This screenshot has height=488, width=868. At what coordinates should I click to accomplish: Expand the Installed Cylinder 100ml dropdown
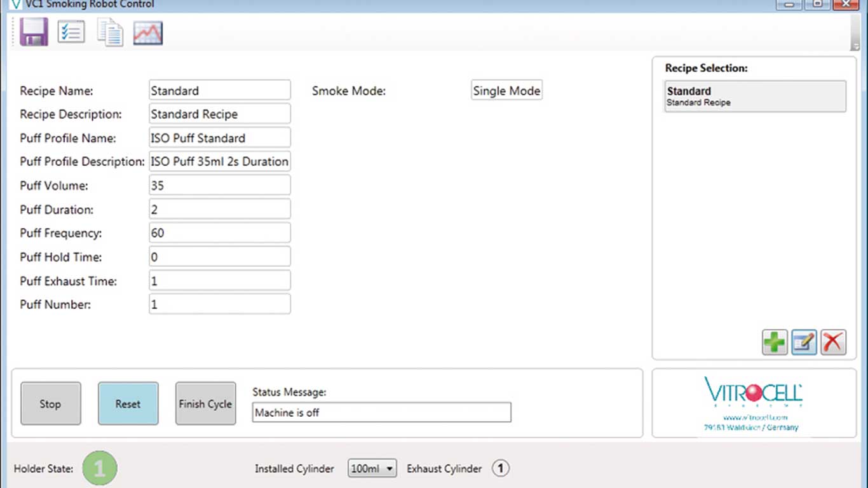(372, 469)
